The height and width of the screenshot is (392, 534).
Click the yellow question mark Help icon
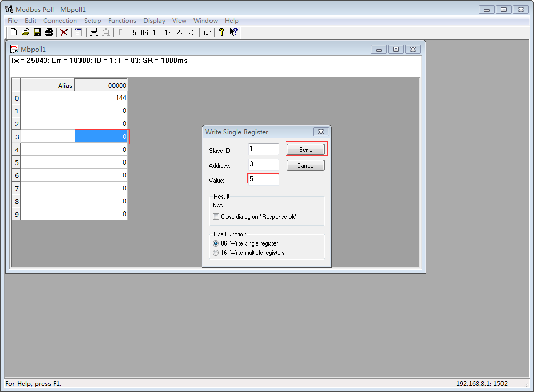tap(222, 32)
